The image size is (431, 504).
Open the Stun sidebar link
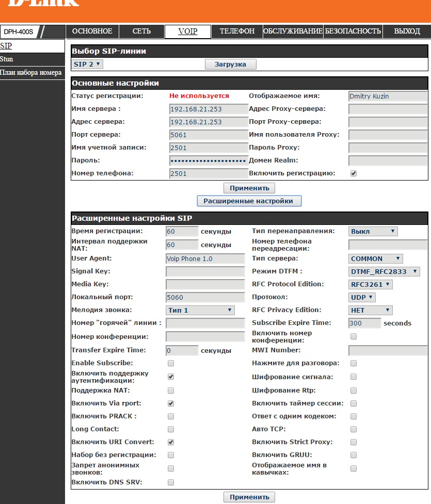[x=7, y=59]
